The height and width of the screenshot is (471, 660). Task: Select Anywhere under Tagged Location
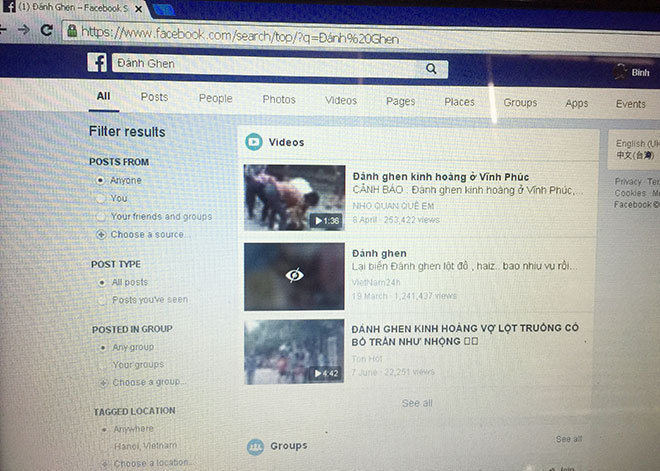(x=104, y=429)
